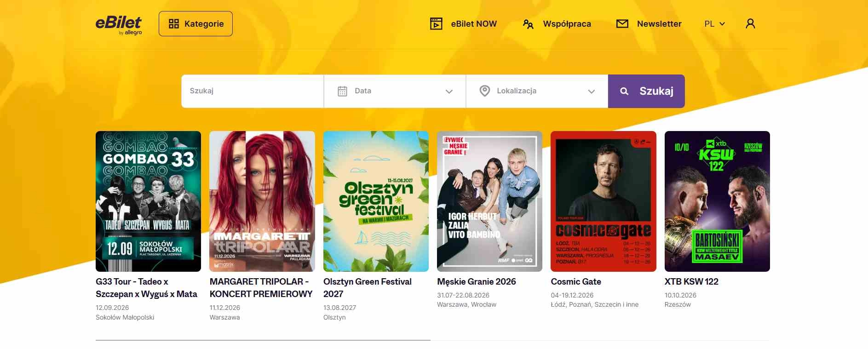Viewport: 868px width, 349px height.
Task: Focus the Szukaj text input field
Action: pos(253,91)
